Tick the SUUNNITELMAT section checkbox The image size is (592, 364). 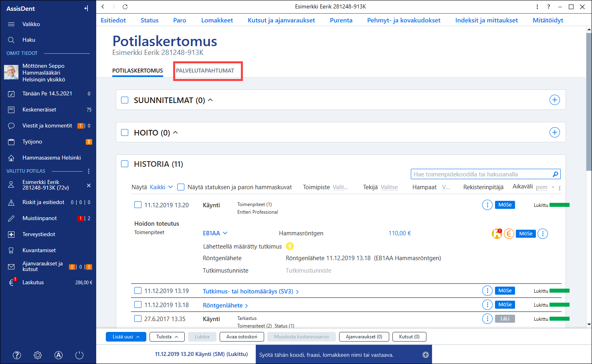pos(125,100)
